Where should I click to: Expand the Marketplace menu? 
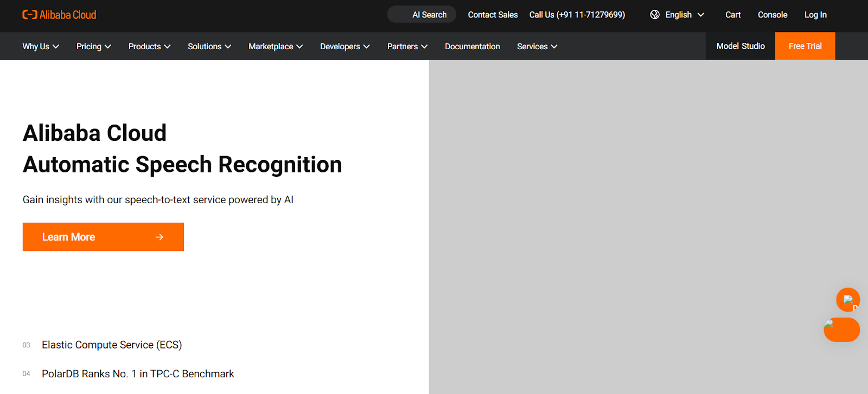[x=276, y=47]
